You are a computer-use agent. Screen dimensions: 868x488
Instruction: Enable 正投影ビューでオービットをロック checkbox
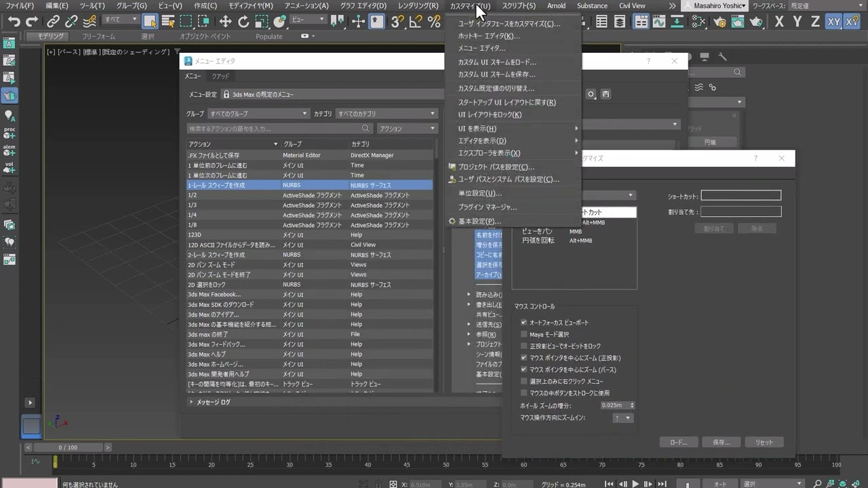click(x=524, y=346)
